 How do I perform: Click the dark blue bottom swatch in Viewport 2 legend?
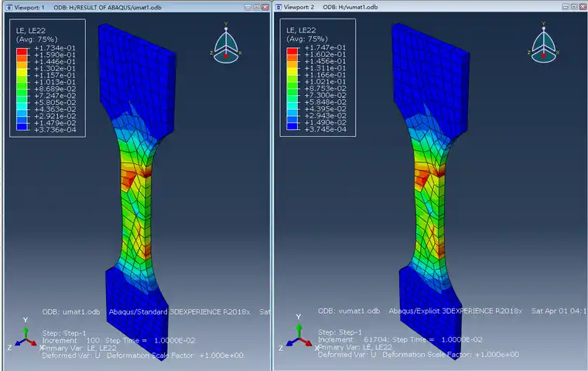[x=292, y=126]
